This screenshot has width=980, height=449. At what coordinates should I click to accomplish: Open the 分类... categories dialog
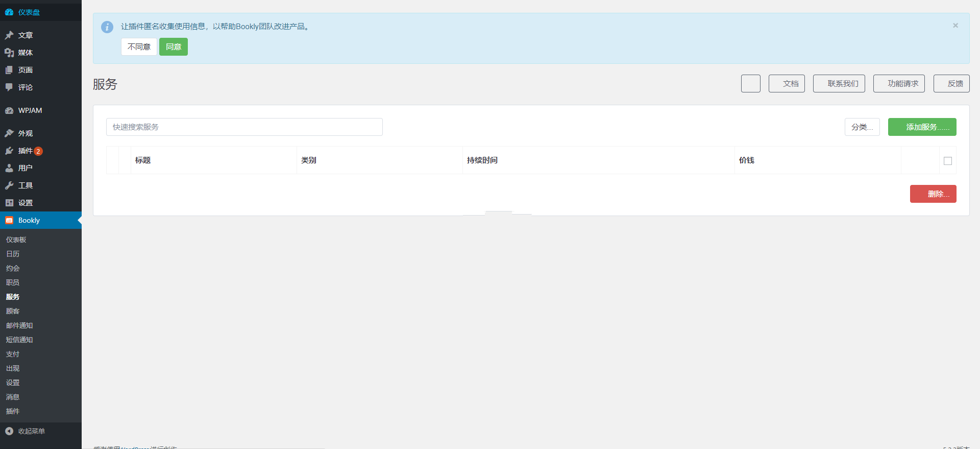(x=862, y=127)
